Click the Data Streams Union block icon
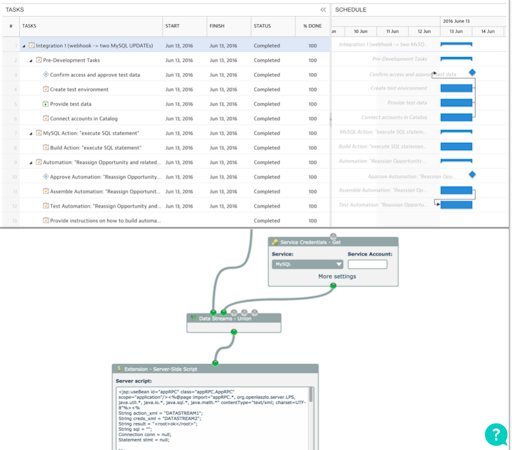This screenshot has width=512, height=450. [193, 318]
